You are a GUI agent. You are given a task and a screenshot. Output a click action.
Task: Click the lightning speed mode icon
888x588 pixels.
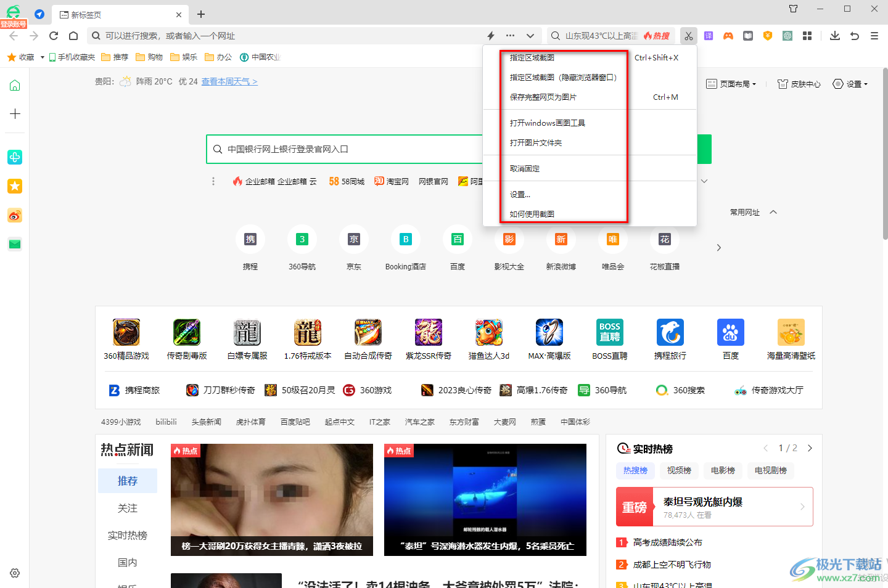click(491, 36)
